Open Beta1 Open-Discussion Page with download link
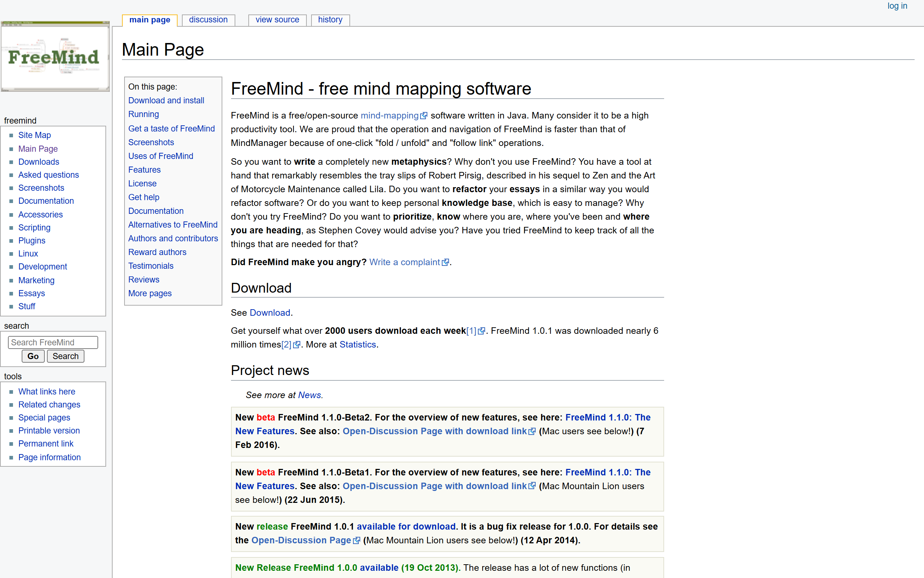 pos(435,486)
